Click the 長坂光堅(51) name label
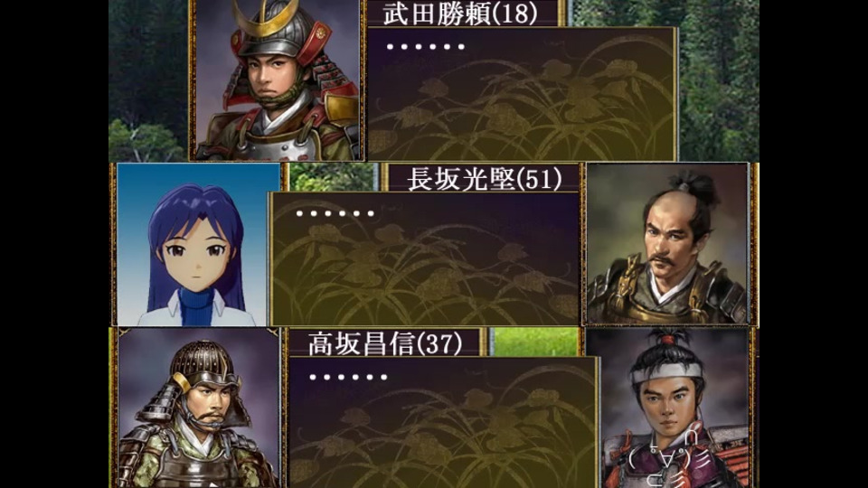868x488 pixels. 482,178
